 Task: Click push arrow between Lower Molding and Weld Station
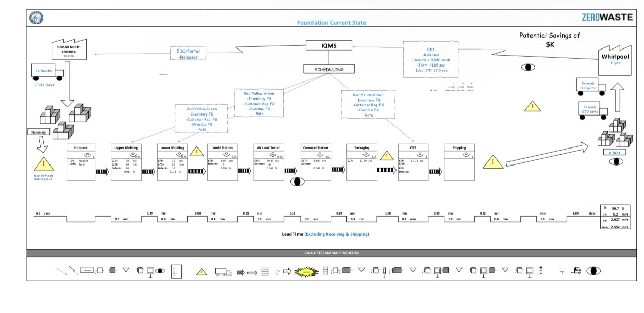click(197, 172)
